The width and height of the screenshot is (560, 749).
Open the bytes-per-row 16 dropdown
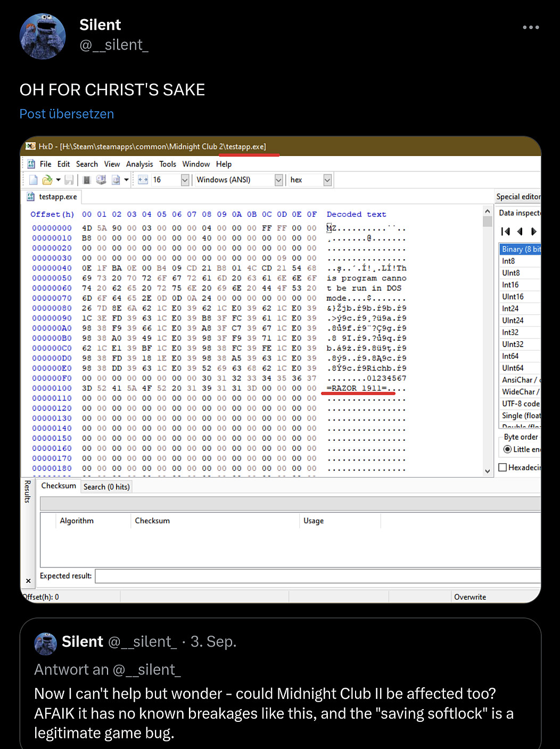[185, 180]
